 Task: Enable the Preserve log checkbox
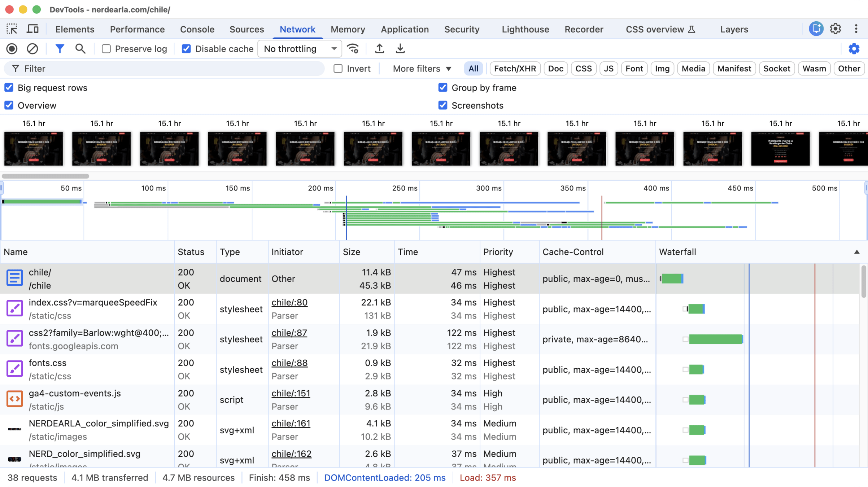tap(106, 49)
